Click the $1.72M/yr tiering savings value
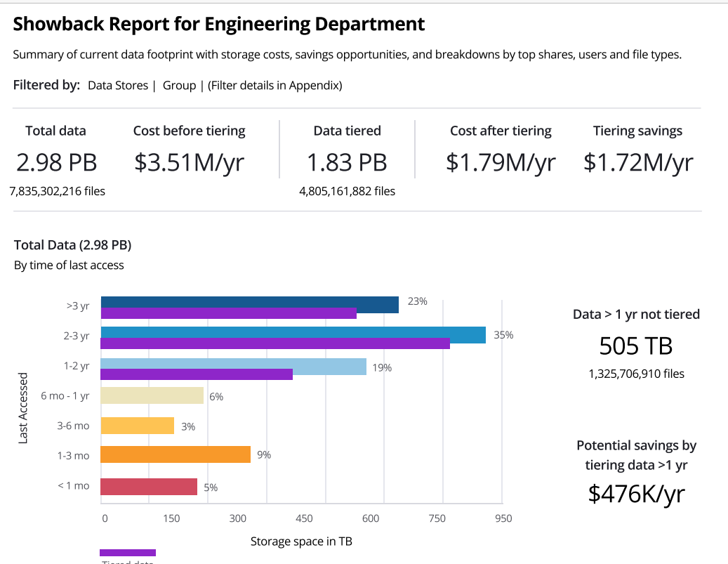728x564 pixels. (637, 162)
